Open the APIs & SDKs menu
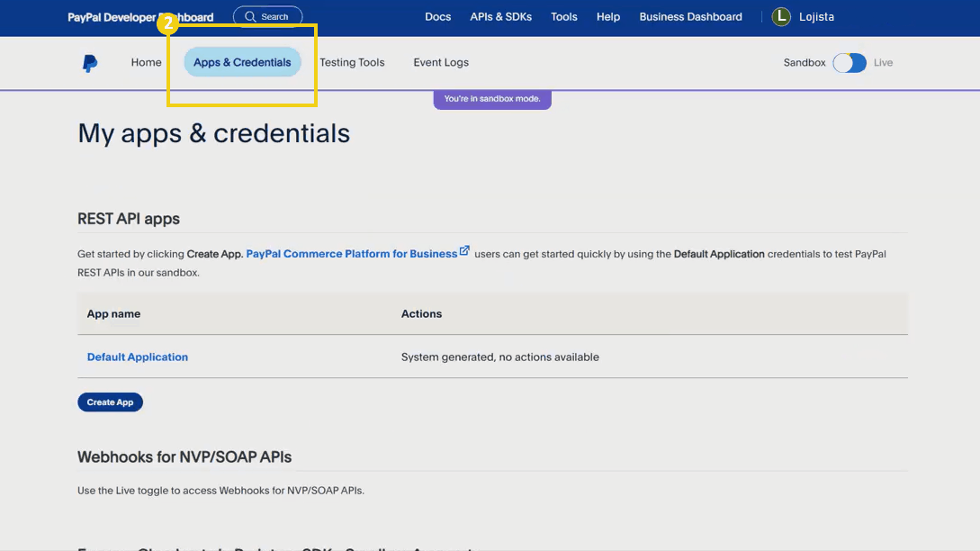The width and height of the screenshot is (980, 551). (x=500, y=17)
